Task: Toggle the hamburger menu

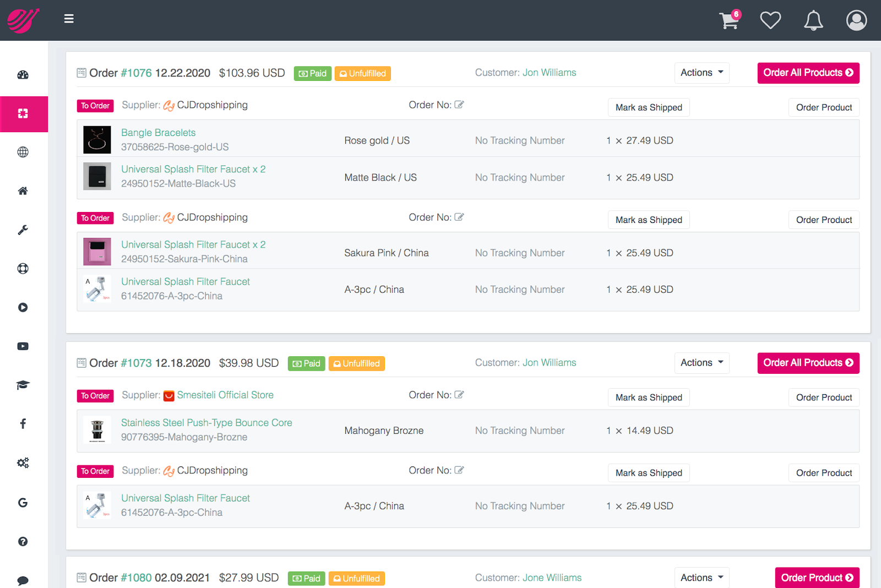Action: pyautogui.click(x=69, y=19)
